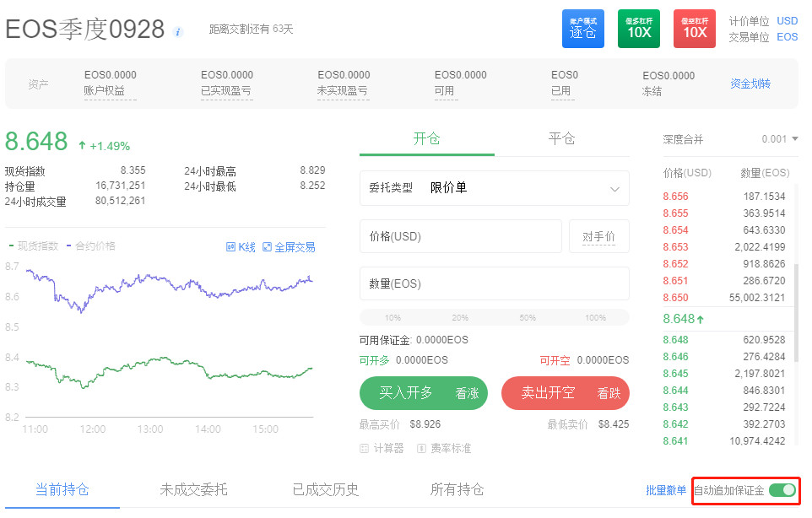
Task: Expand the 委托类型 限价单 dropdown
Action: [495, 188]
